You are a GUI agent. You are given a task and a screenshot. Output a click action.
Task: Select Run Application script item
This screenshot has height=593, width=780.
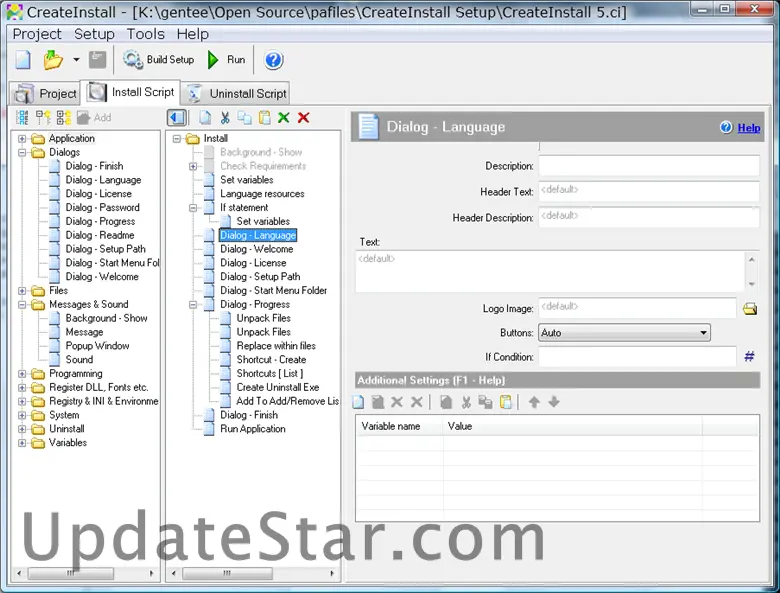pyautogui.click(x=253, y=429)
